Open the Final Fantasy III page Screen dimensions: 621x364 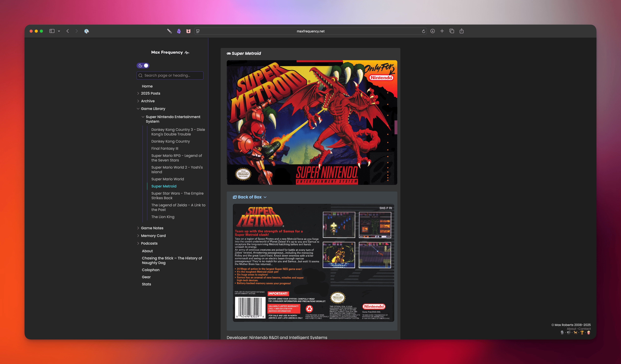[x=165, y=149]
